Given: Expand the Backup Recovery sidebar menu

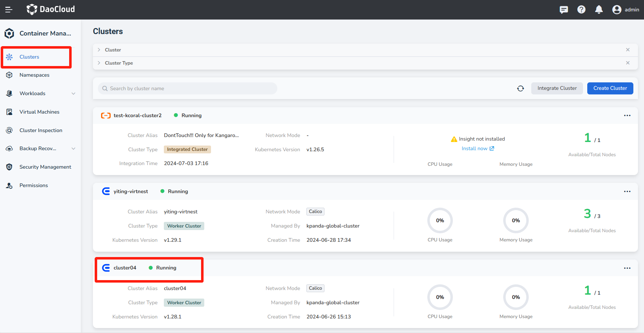Looking at the screenshot, I should [x=73, y=149].
